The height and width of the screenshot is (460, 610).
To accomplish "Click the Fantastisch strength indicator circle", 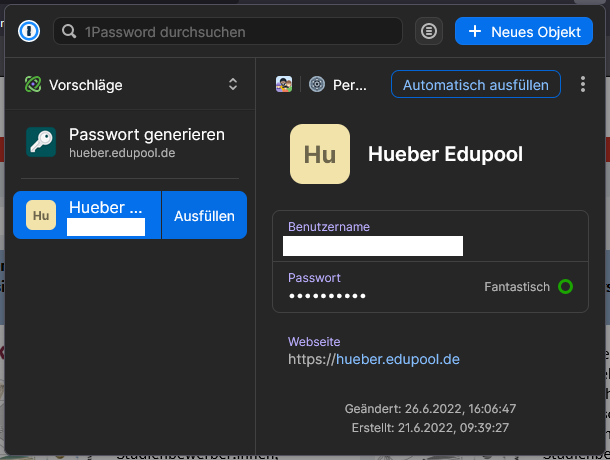I will (x=565, y=286).
